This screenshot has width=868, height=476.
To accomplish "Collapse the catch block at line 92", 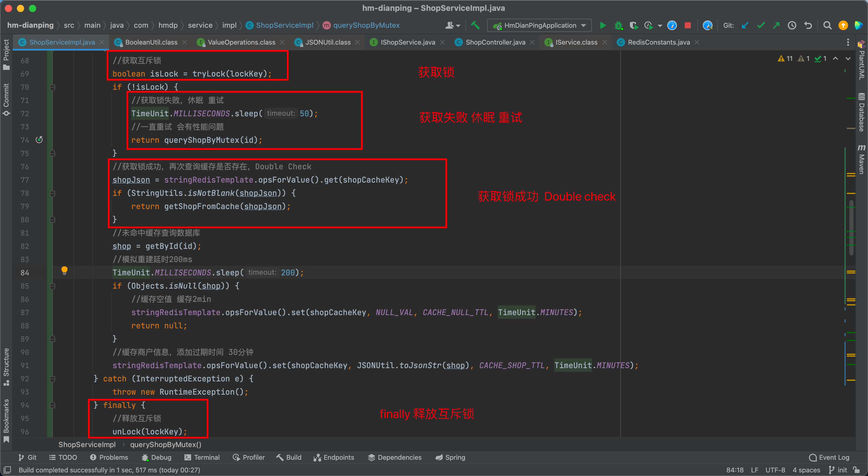I will (52, 379).
